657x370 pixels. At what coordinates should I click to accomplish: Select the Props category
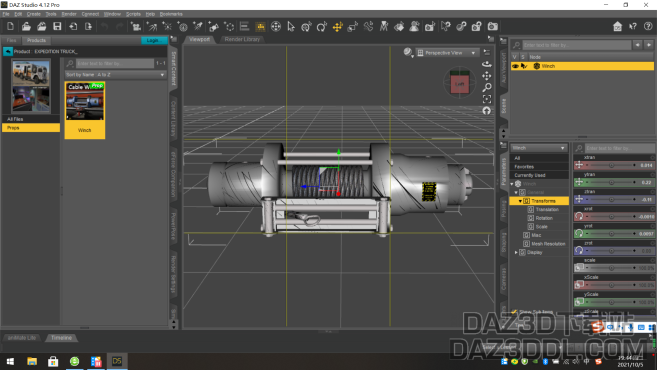[31, 128]
